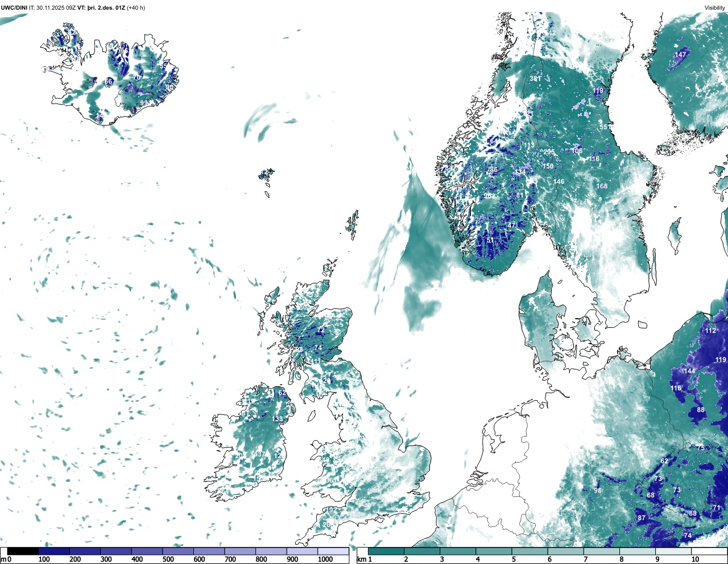Click the 'Visibility' title label

coord(715,8)
